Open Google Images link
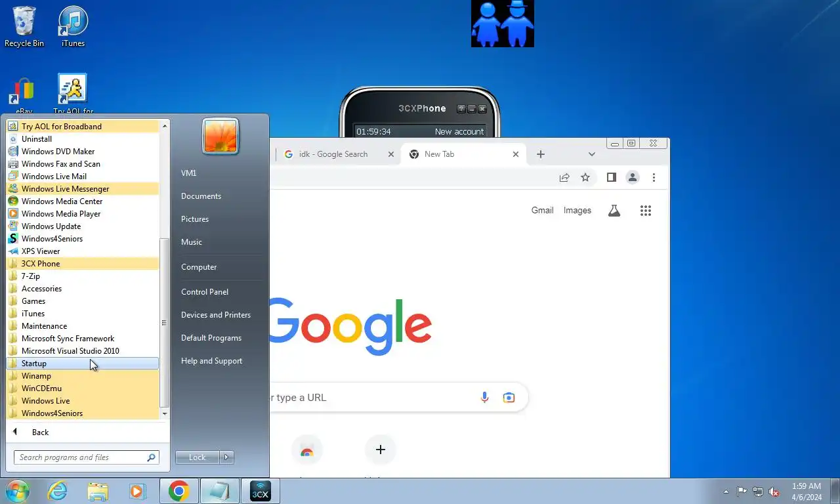 [577, 211]
